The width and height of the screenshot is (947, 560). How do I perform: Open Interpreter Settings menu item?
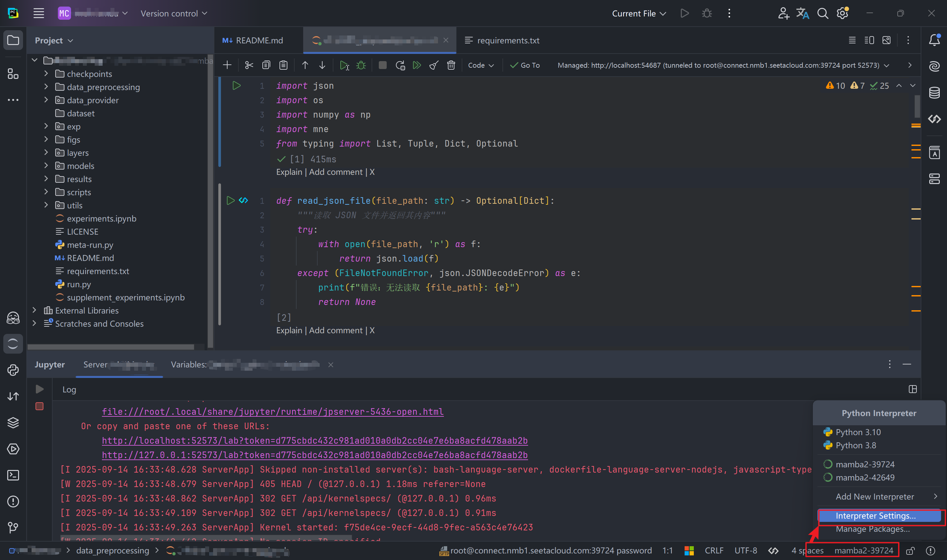click(880, 516)
